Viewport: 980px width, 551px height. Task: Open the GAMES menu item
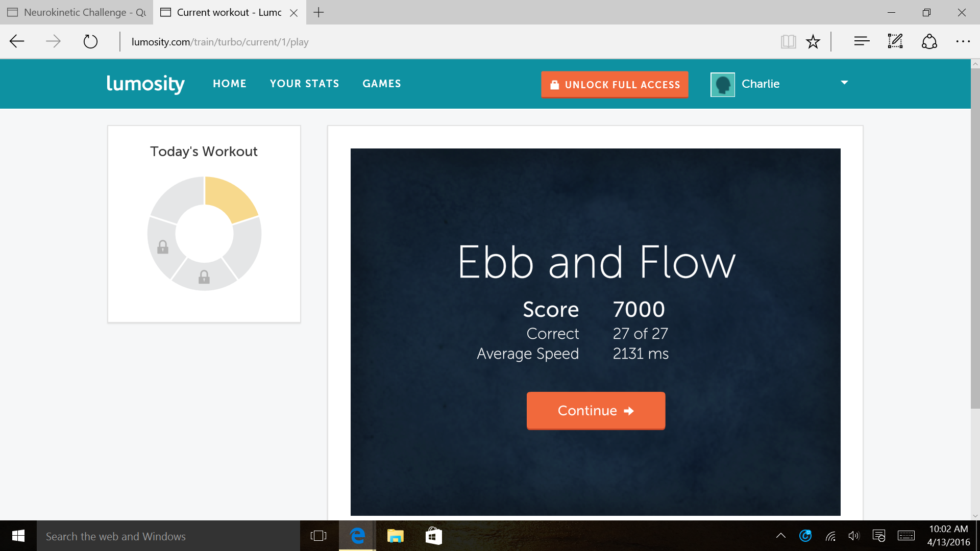point(382,84)
